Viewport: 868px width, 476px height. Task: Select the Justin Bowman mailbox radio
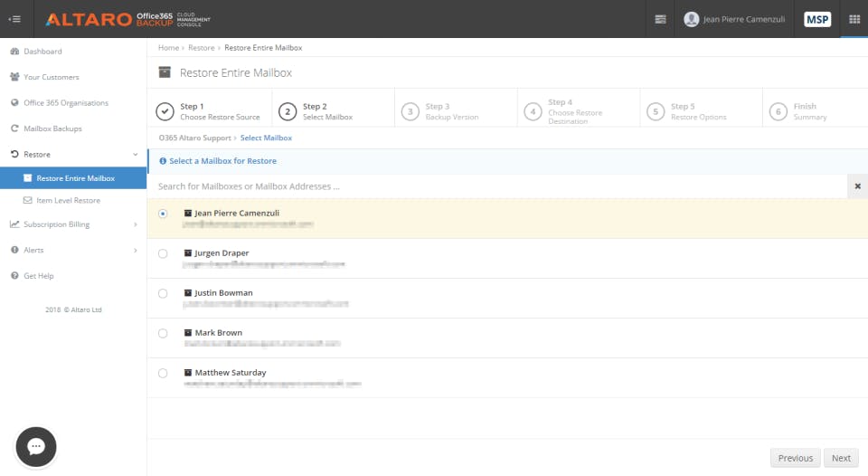pyautogui.click(x=163, y=293)
